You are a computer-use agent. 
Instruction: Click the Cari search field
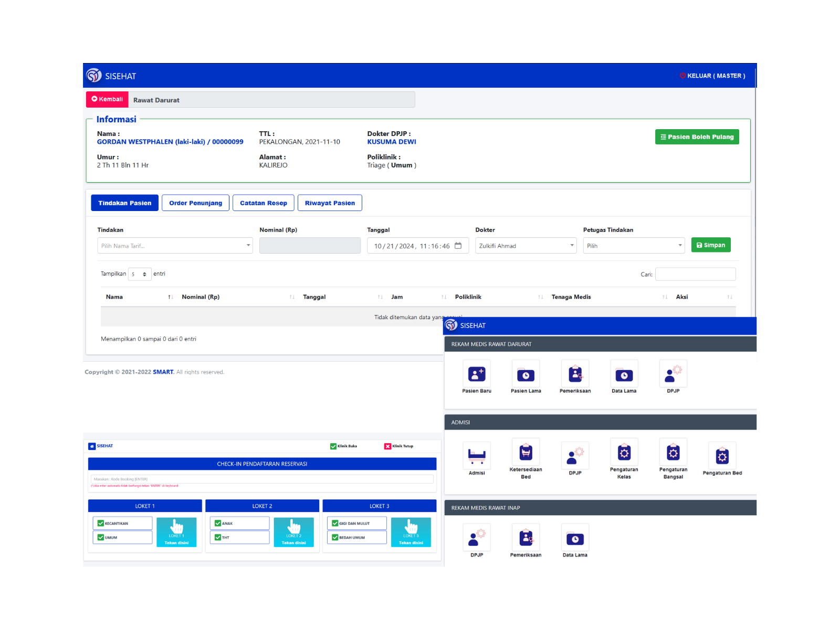point(695,274)
